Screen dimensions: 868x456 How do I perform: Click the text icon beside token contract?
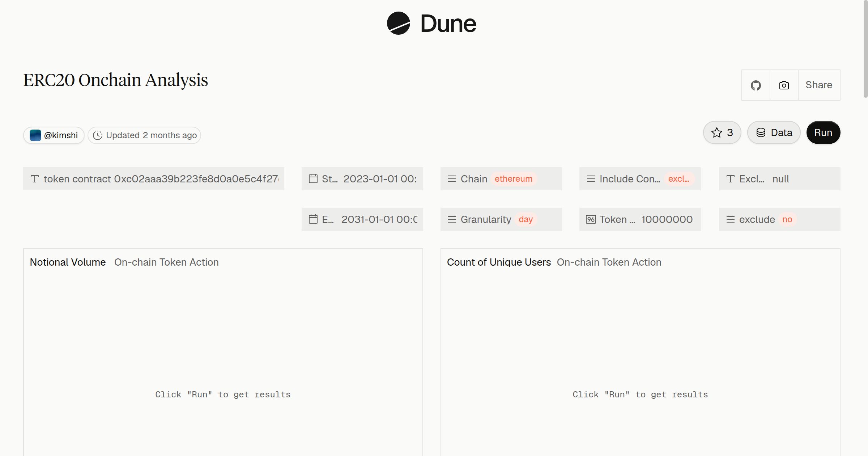point(35,179)
